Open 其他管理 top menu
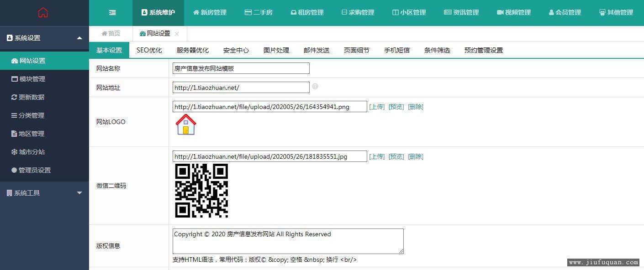Viewport: 644px width, 270px height. (x=616, y=12)
